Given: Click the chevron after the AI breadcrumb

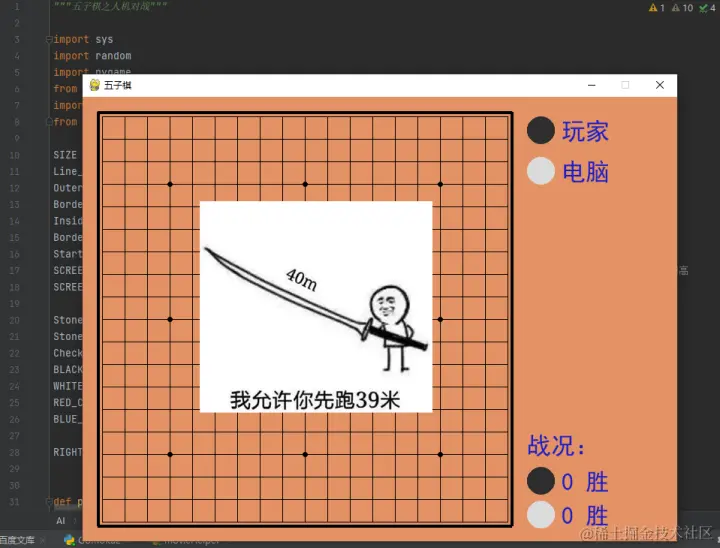Looking at the screenshot, I should click(75, 521).
